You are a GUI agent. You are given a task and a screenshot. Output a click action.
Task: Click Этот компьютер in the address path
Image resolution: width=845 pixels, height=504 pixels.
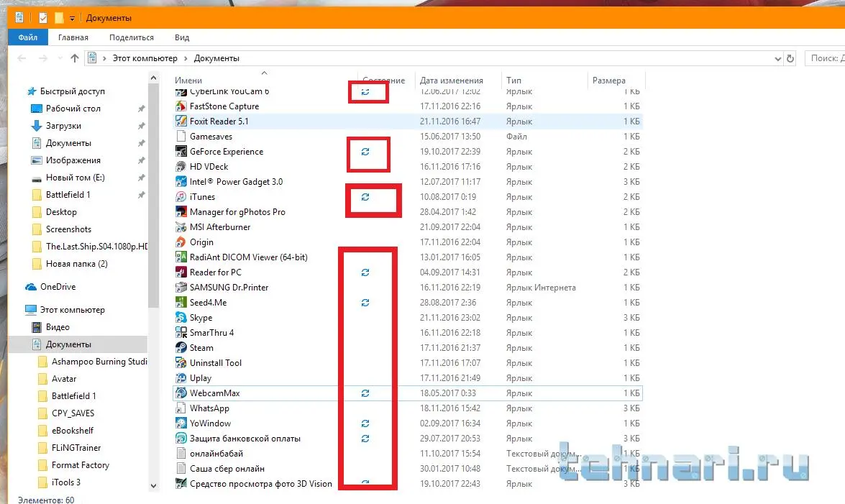coord(145,58)
